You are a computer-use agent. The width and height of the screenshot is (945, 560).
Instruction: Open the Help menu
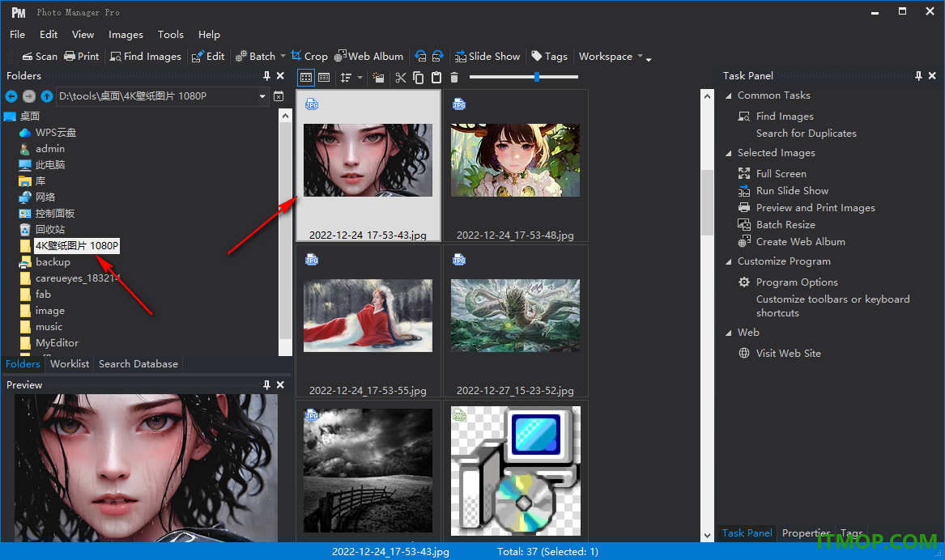point(209,34)
